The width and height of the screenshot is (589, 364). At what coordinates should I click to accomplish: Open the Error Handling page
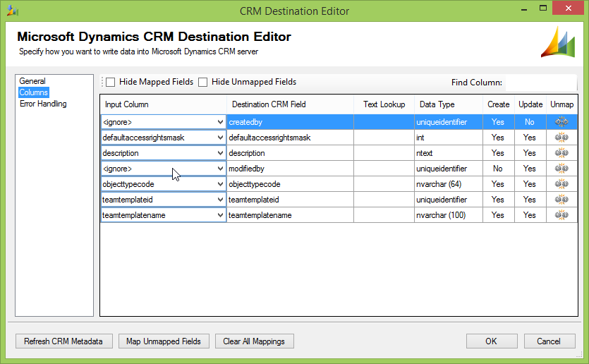[43, 104]
